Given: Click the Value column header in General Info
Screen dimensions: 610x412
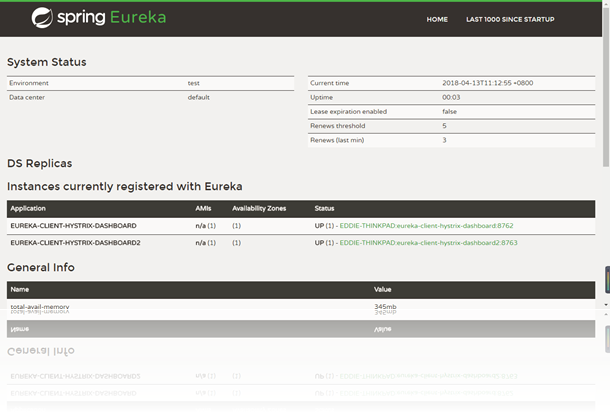Looking at the screenshot, I should pos(382,289).
